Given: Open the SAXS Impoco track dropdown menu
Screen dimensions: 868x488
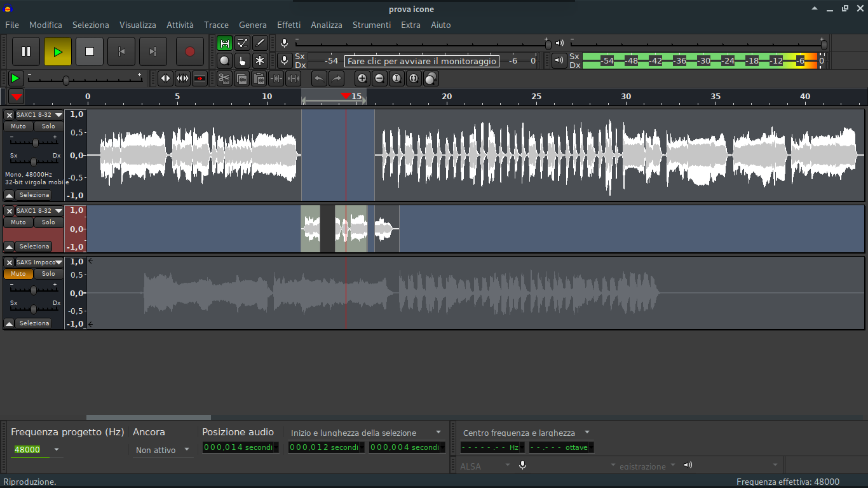Looking at the screenshot, I should coord(39,262).
